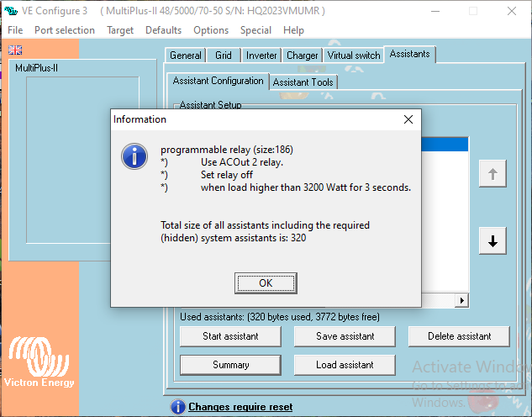Click the blue information icon in dialog
The image size is (532, 417).
pyautogui.click(x=134, y=156)
